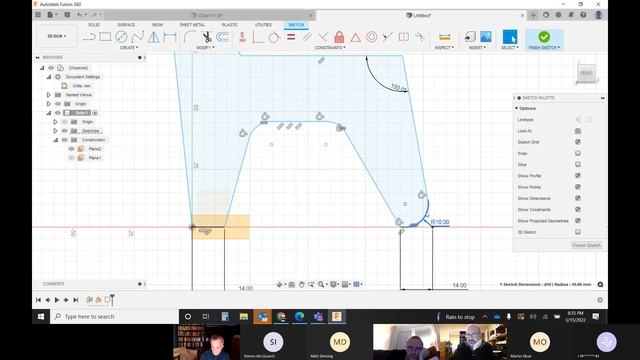
Task: Collapse the Document Settings node
Action: click(x=49, y=77)
